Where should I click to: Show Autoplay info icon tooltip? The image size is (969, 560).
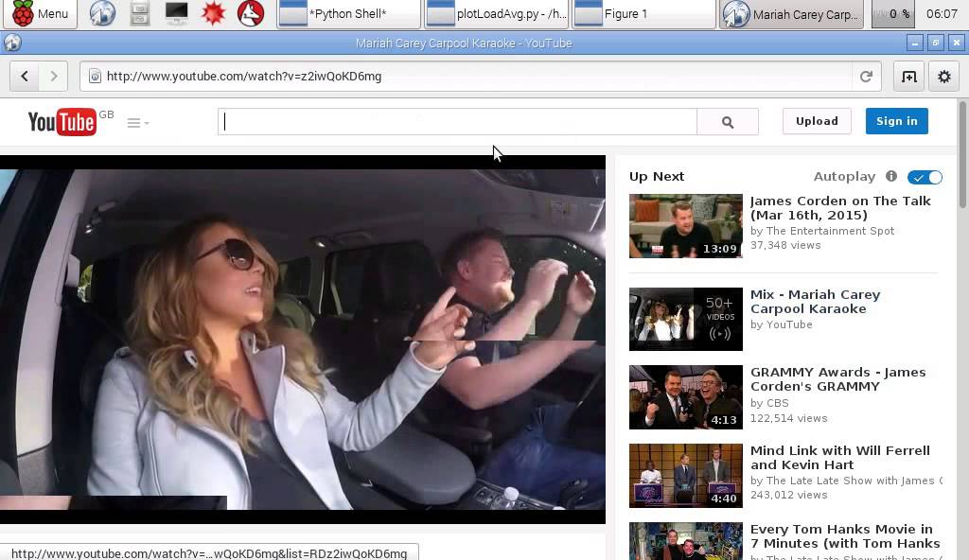click(x=891, y=176)
